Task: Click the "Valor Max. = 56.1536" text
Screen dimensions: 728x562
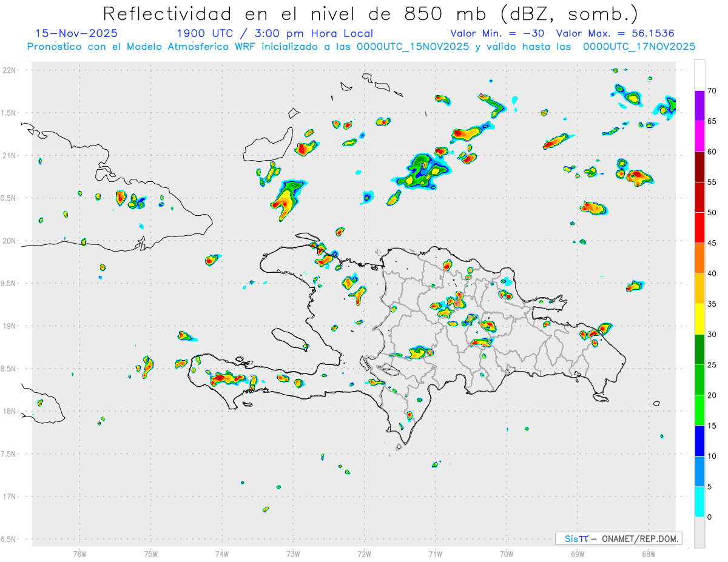Action: [615, 33]
